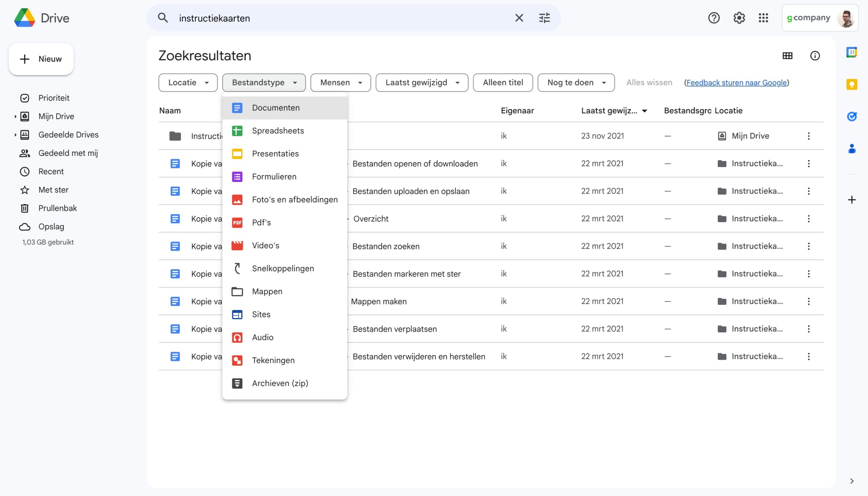
Task: Open more actions for Overzicht row
Action: tap(808, 219)
